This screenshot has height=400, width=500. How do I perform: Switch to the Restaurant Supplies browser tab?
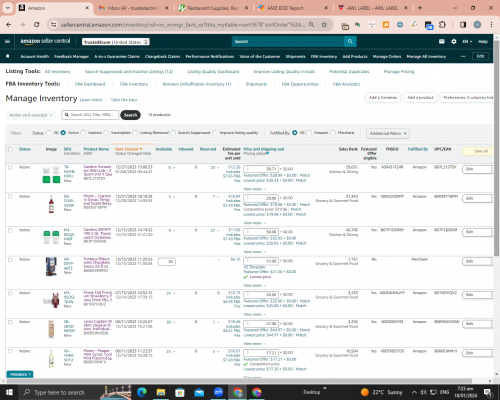[213, 8]
